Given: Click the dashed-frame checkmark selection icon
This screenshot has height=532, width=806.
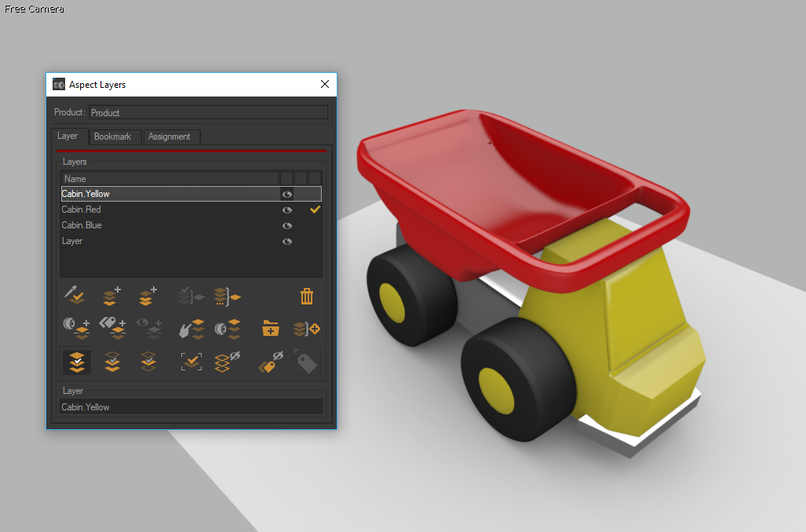Looking at the screenshot, I should pyautogui.click(x=191, y=362).
